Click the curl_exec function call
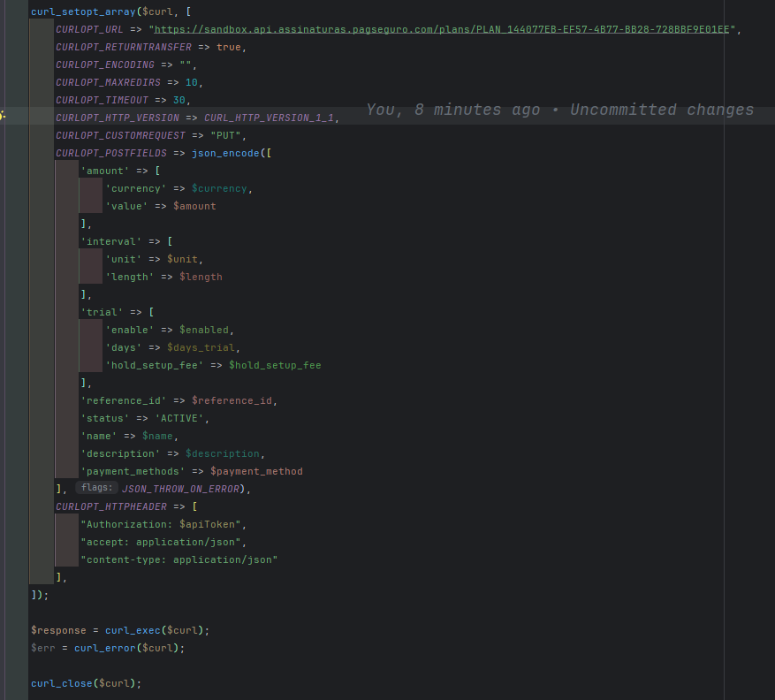 click(133, 630)
